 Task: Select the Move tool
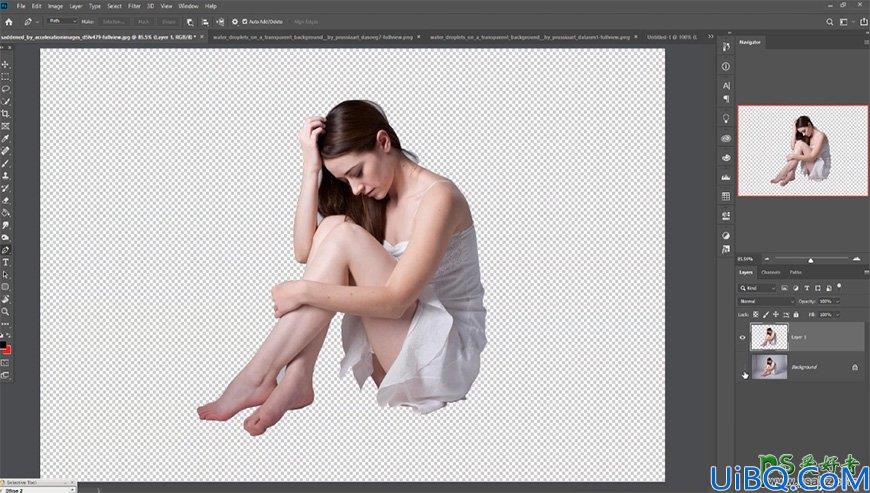click(x=6, y=64)
